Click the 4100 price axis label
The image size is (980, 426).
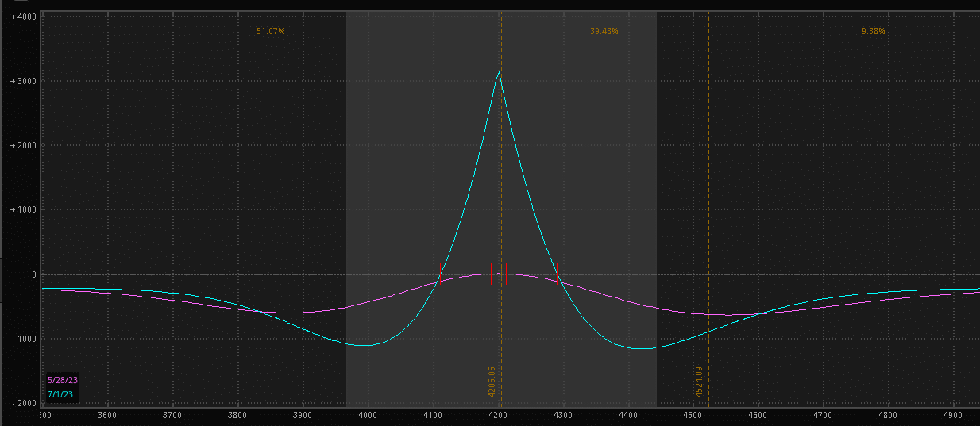click(433, 414)
